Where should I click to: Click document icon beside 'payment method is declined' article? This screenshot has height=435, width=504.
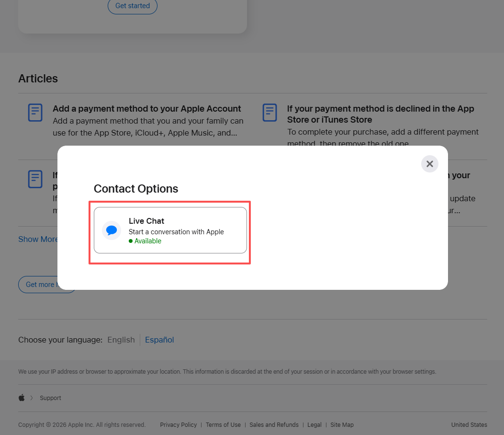269,113
